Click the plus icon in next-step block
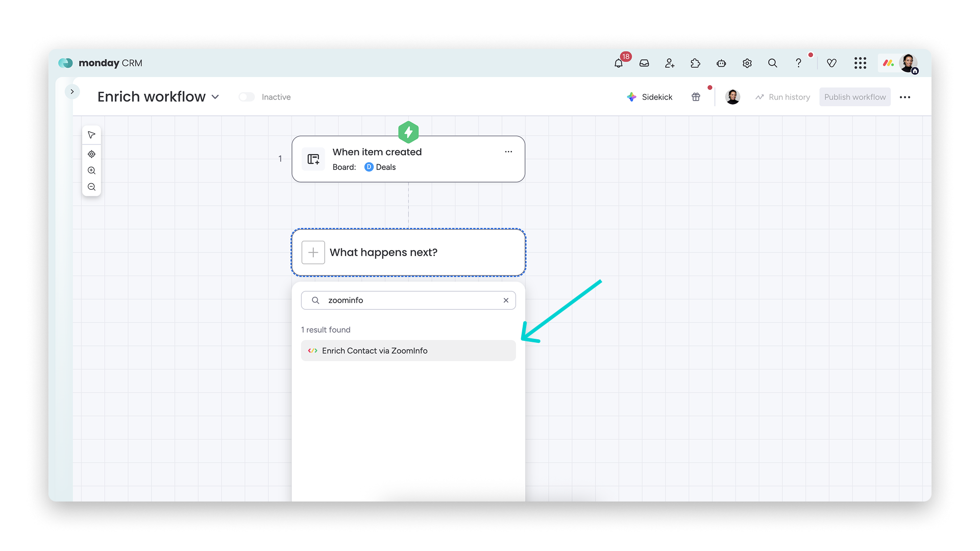The width and height of the screenshot is (980, 551). [313, 253]
